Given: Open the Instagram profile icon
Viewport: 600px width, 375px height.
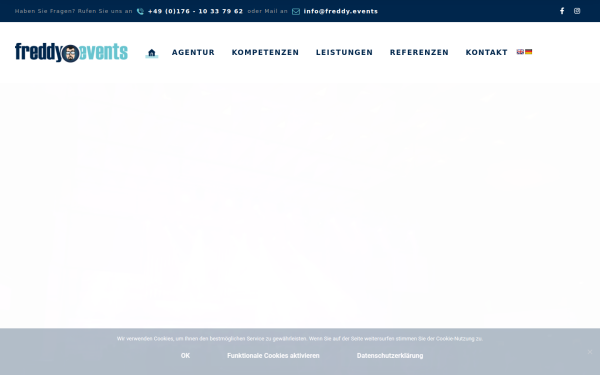Looking at the screenshot, I should tap(577, 11).
